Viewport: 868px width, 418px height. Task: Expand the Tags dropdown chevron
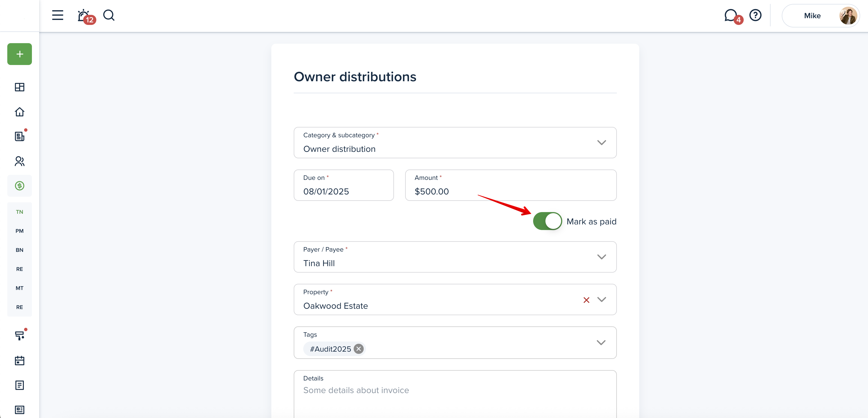601,342
